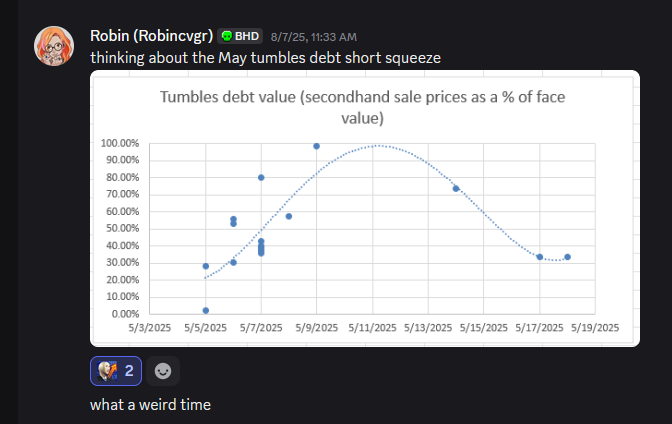Click the 8/7/25, 11:33 AM timestamp
Image resolution: width=672 pixels, height=424 pixels.
click(x=313, y=36)
